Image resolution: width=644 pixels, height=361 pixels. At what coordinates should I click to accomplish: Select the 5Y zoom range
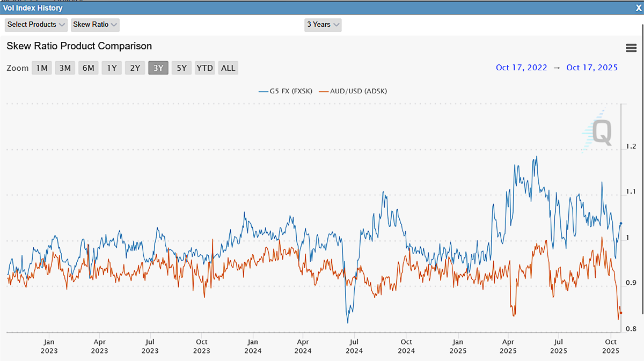(x=181, y=68)
